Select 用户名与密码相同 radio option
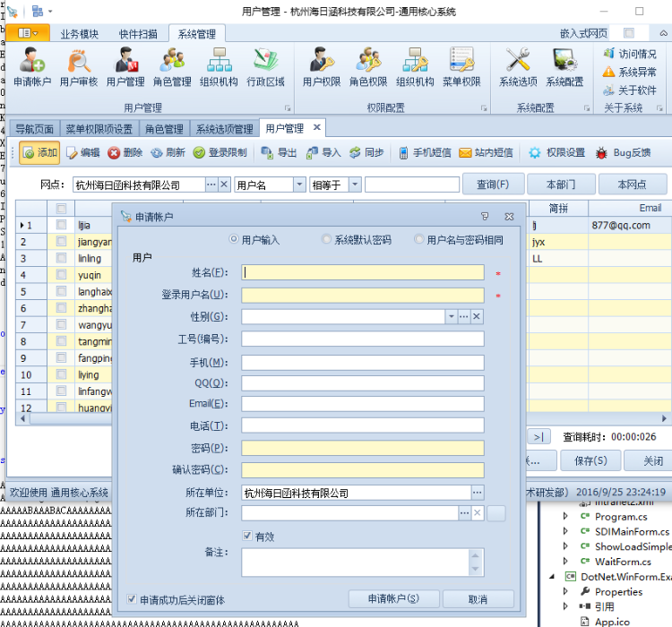Screen dimensions: 672x627 click(418, 239)
